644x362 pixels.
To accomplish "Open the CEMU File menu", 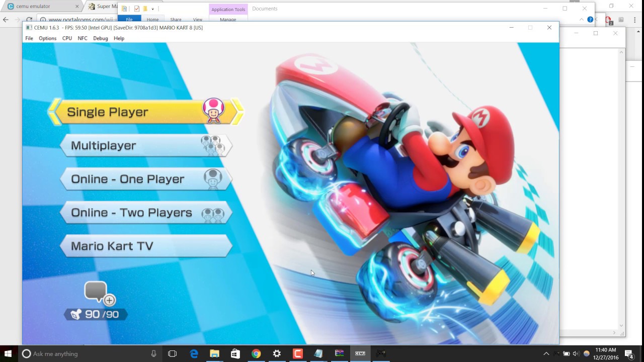I will point(29,38).
